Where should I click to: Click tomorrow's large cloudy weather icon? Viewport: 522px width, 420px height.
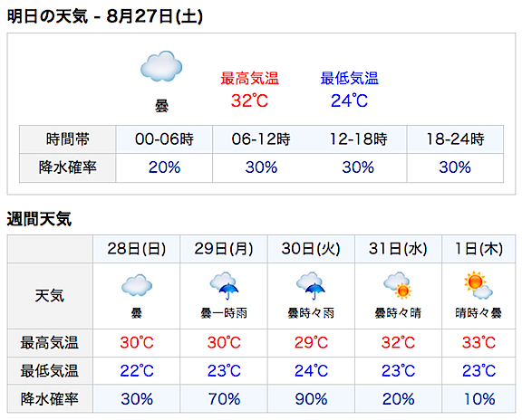pos(161,66)
